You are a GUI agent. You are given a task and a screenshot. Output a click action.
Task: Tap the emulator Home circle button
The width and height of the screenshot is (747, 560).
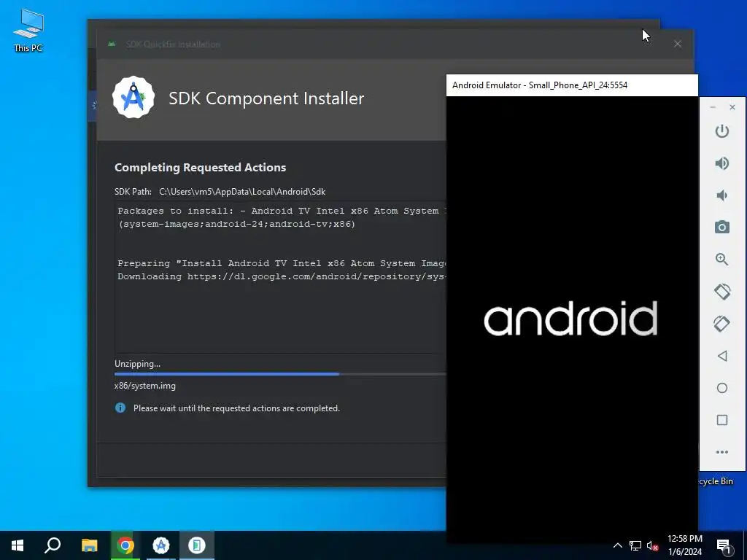point(721,388)
